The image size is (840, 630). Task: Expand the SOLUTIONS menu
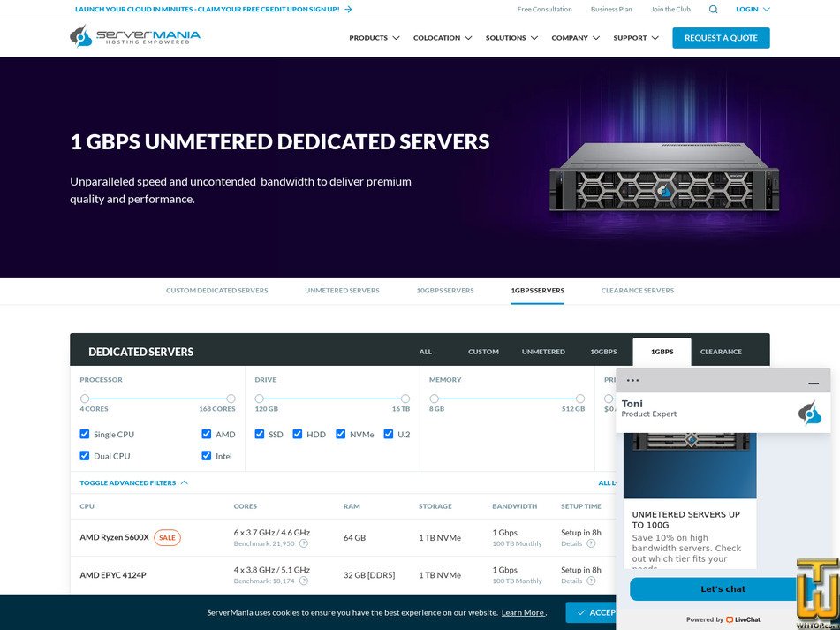[x=507, y=38]
